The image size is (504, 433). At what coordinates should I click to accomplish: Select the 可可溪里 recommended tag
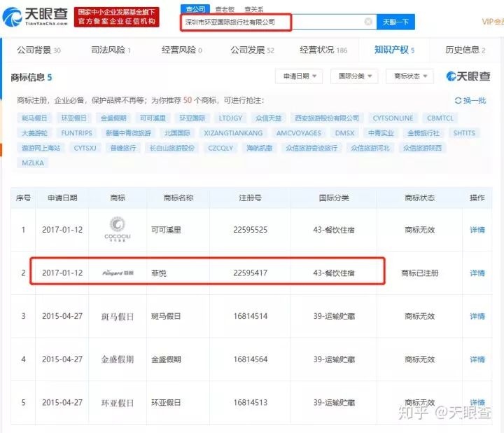tap(153, 118)
